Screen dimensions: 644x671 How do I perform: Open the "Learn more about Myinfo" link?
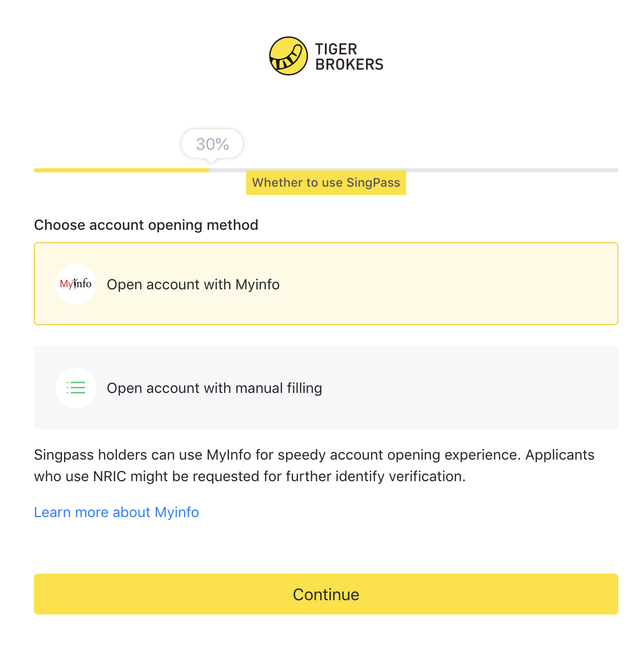click(x=116, y=512)
